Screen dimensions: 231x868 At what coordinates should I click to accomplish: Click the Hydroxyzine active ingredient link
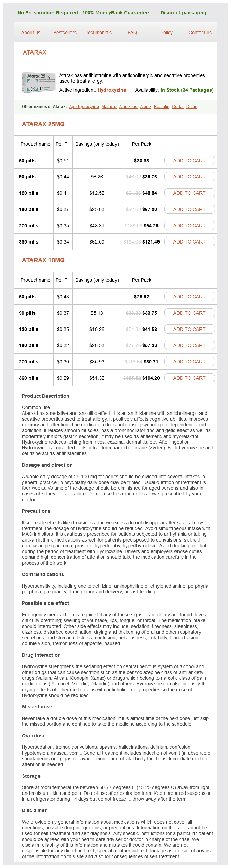[112, 90]
